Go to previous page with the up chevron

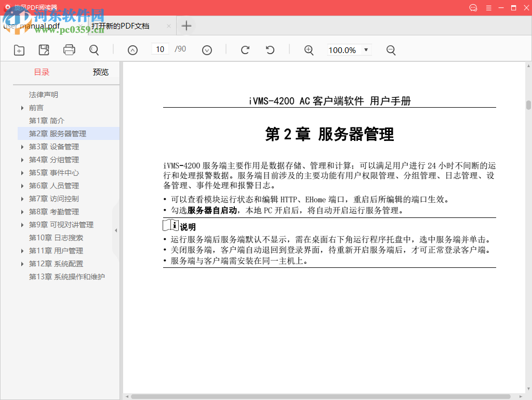click(x=132, y=49)
